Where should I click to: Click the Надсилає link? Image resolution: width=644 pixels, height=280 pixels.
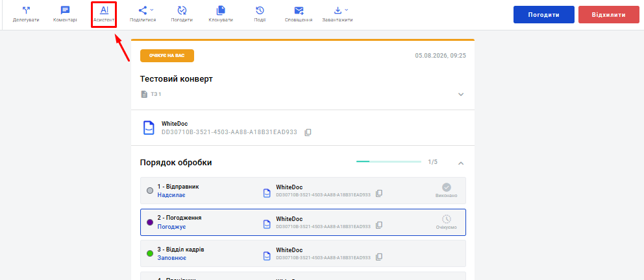(171, 195)
